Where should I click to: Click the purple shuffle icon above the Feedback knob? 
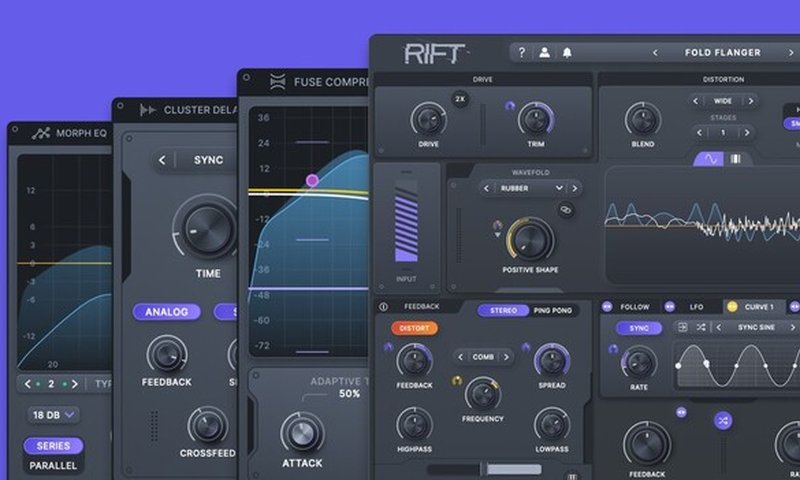(723, 421)
